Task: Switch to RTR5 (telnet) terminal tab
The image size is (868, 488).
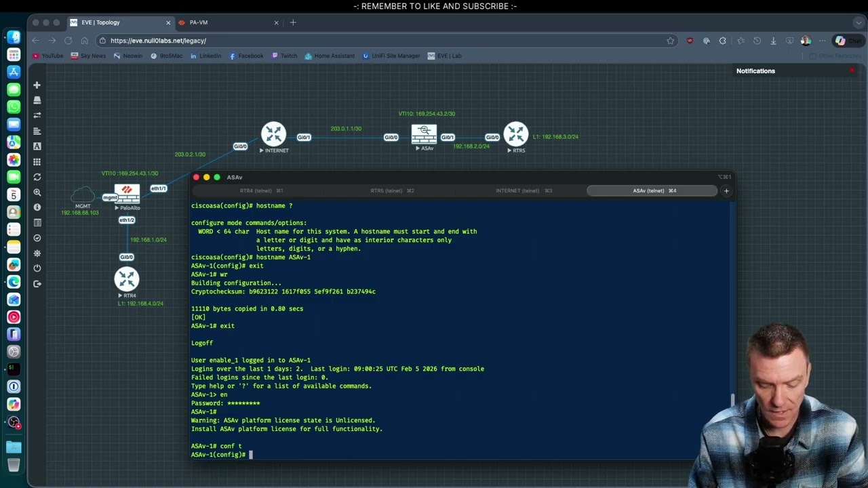Action: click(x=392, y=191)
